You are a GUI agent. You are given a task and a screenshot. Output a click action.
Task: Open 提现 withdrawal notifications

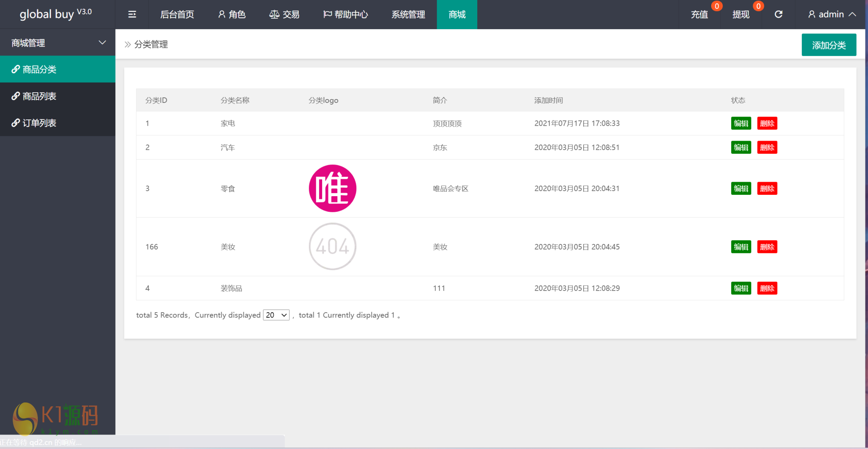pyautogui.click(x=741, y=14)
